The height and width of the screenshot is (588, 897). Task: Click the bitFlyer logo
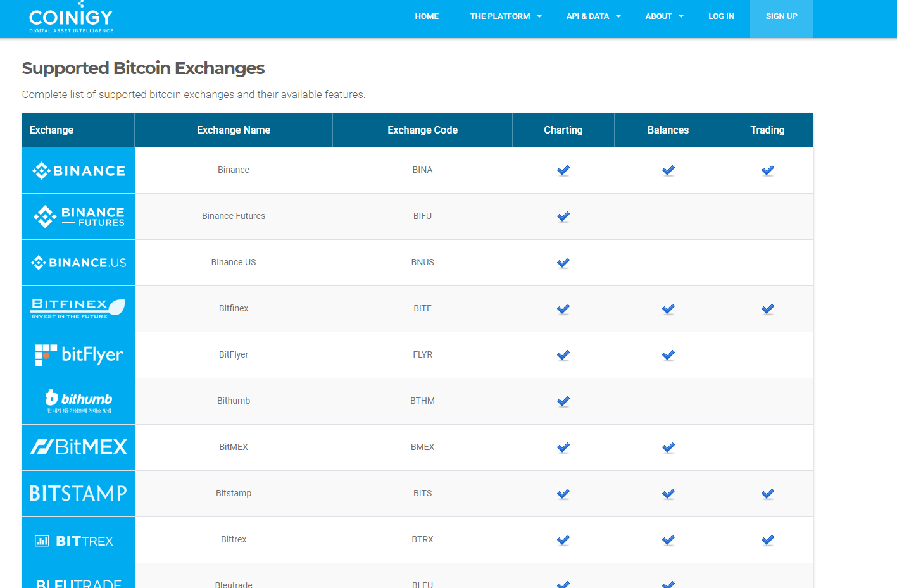click(x=78, y=355)
